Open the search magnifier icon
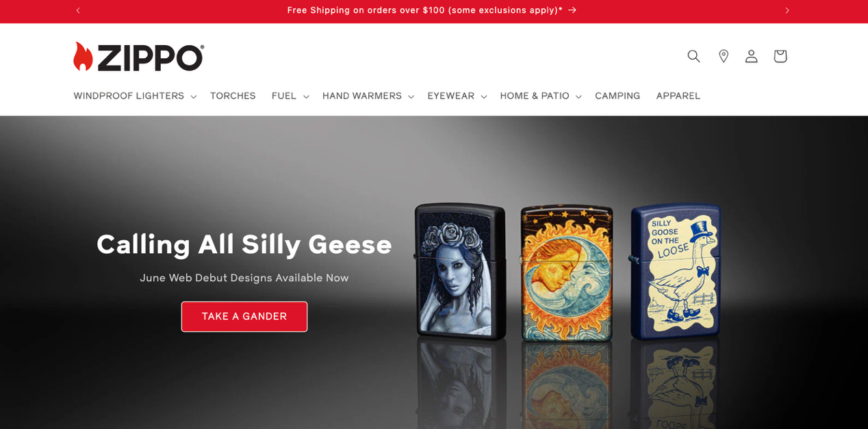The image size is (868, 429). click(693, 56)
